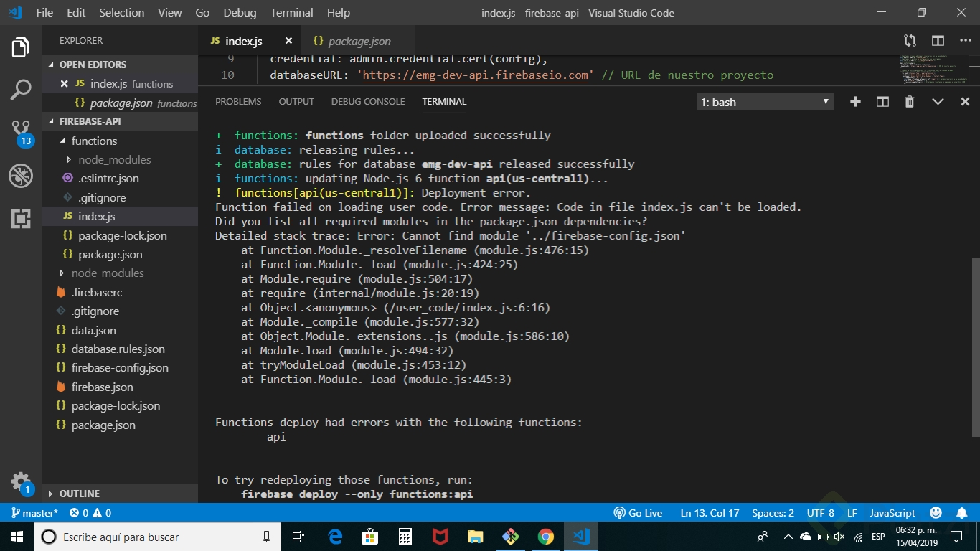
Task: Launch Google Chrome from the taskbar
Action: (545, 536)
